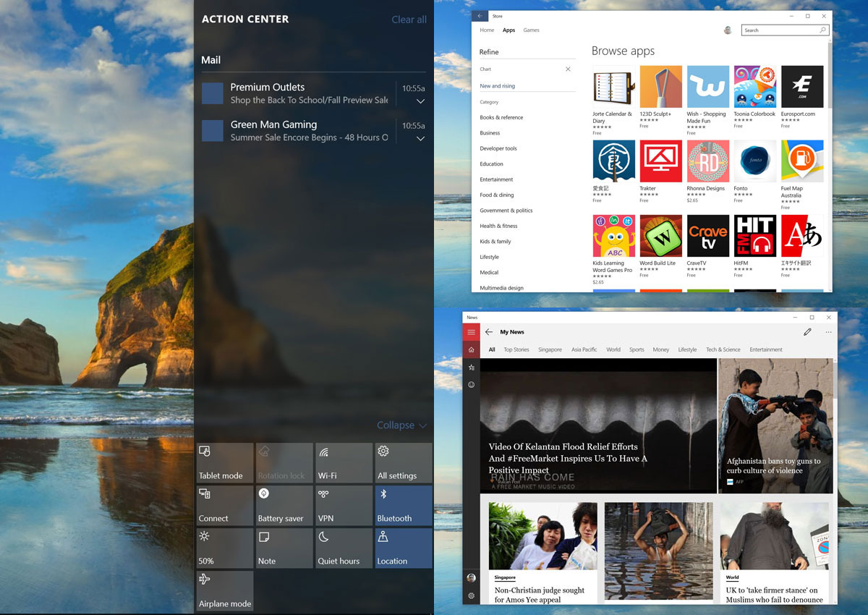Expand the Premium Outlets notification chevron
The image size is (868, 615).
[x=420, y=101]
